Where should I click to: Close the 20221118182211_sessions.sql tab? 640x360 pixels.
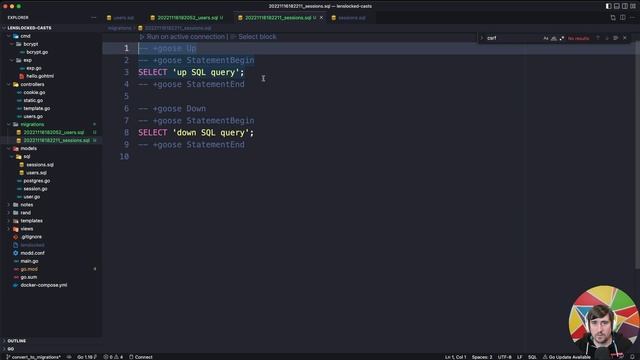point(322,18)
